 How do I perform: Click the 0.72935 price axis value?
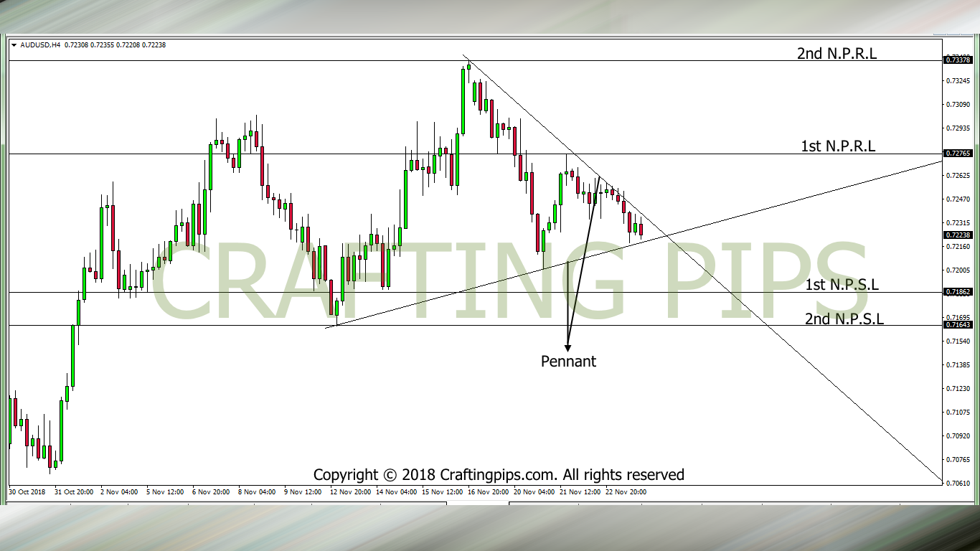pos(959,128)
